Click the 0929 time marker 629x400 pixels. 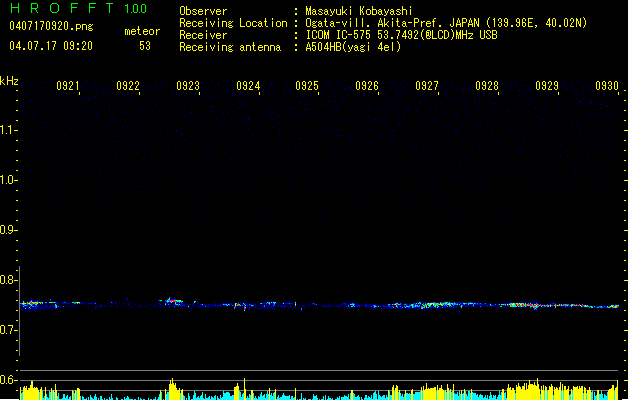click(x=547, y=86)
